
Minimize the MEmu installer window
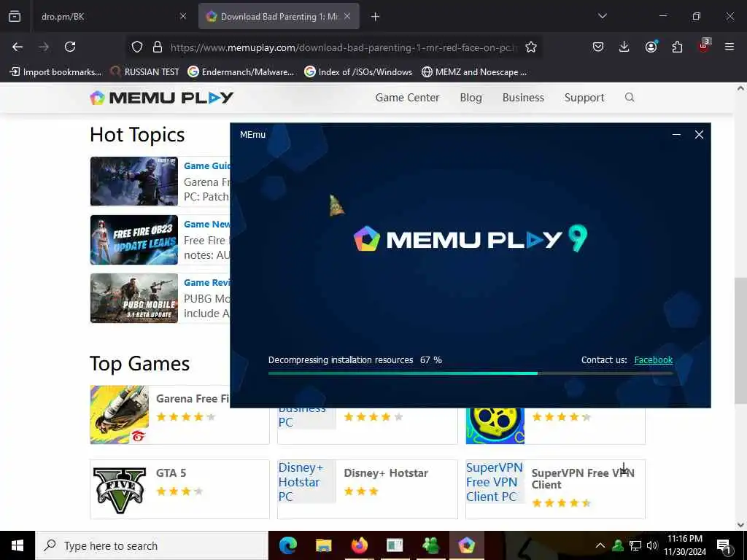tap(676, 135)
